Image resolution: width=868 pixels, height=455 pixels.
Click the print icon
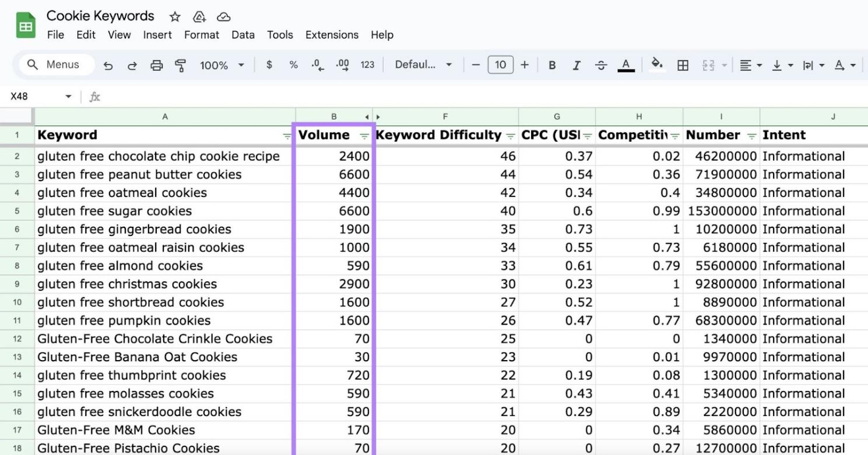[x=157, y=65]
